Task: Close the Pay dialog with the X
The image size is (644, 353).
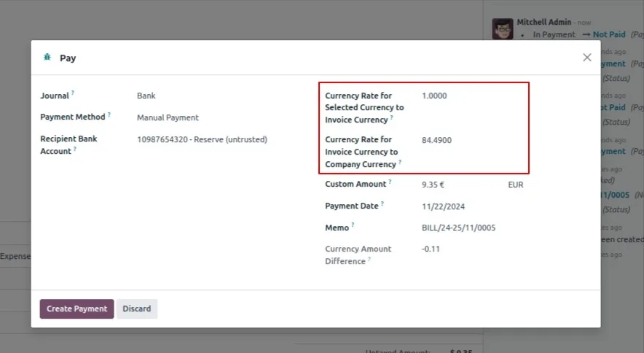Action: click(587, 58)
